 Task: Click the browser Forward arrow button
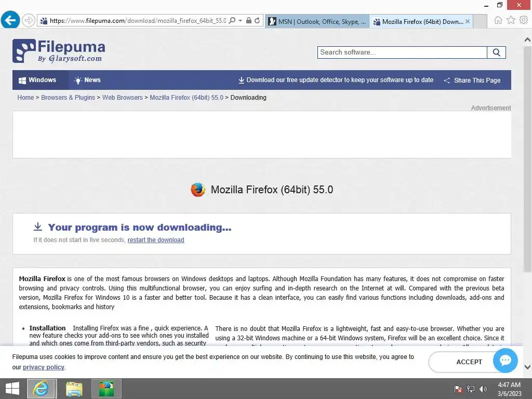29,20
